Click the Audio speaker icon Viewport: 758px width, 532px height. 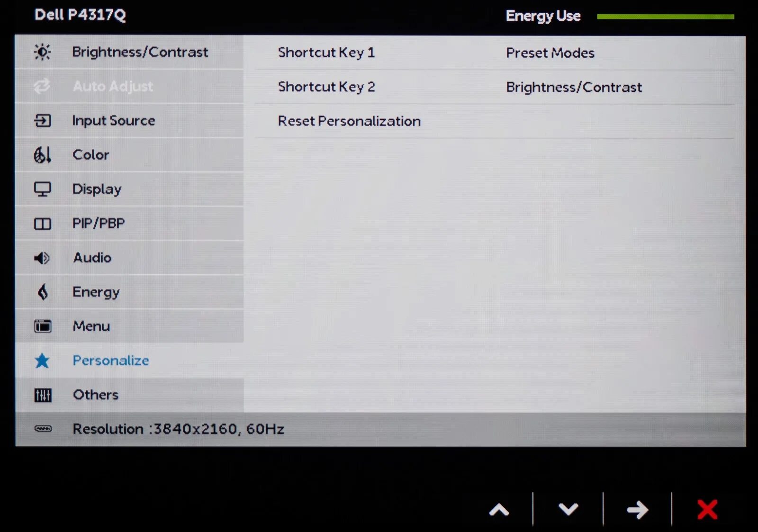pos(42,258)
